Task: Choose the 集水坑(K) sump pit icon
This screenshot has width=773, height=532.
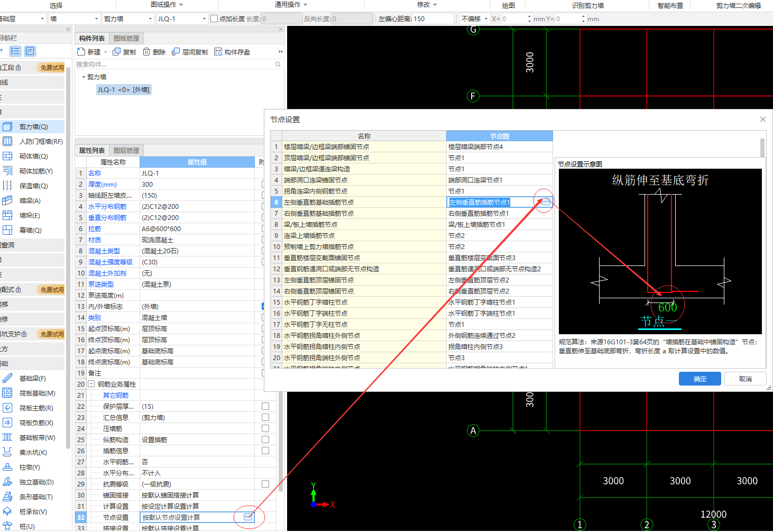Action: click(x=7, y=452)
